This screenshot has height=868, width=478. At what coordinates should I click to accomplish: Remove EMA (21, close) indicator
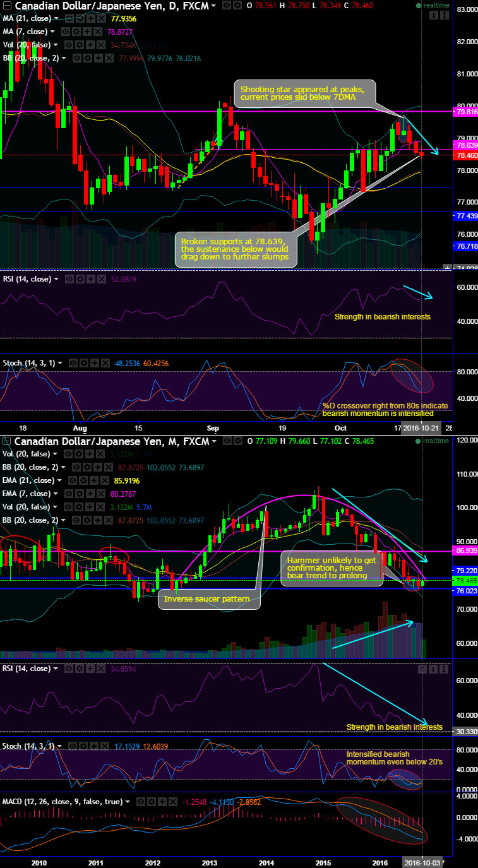pos(104,480)
